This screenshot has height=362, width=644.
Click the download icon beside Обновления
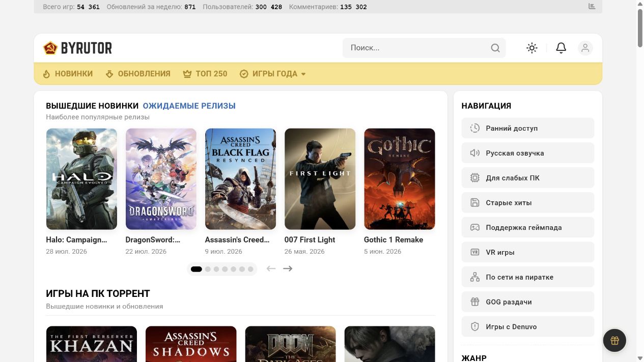pyautogui.click(x=109, y=74)
